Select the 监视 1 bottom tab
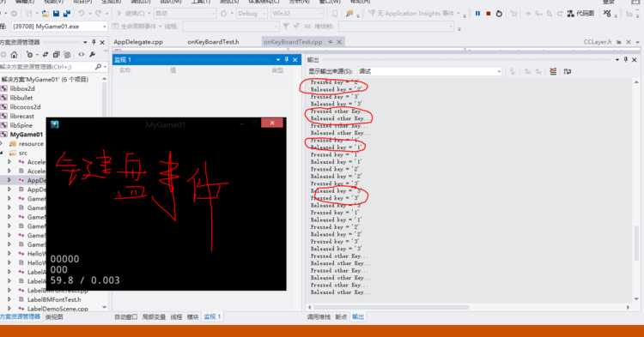 coord(213,317)
